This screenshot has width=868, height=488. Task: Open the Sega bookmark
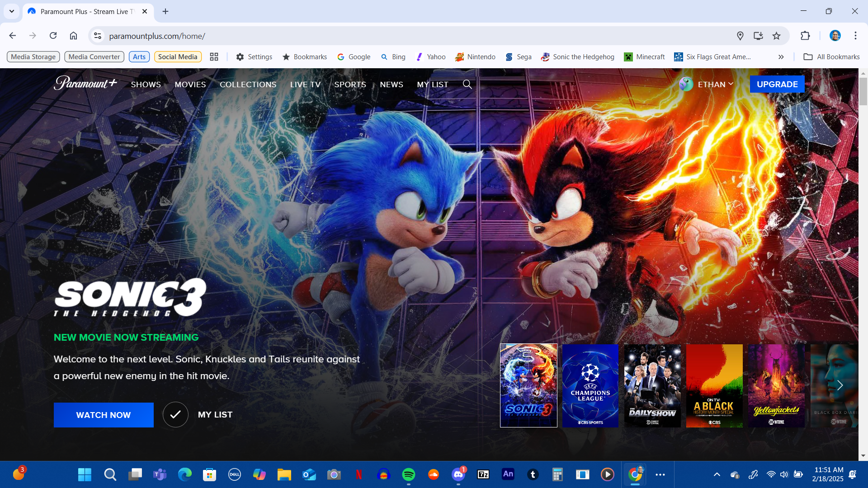(518, 56)
